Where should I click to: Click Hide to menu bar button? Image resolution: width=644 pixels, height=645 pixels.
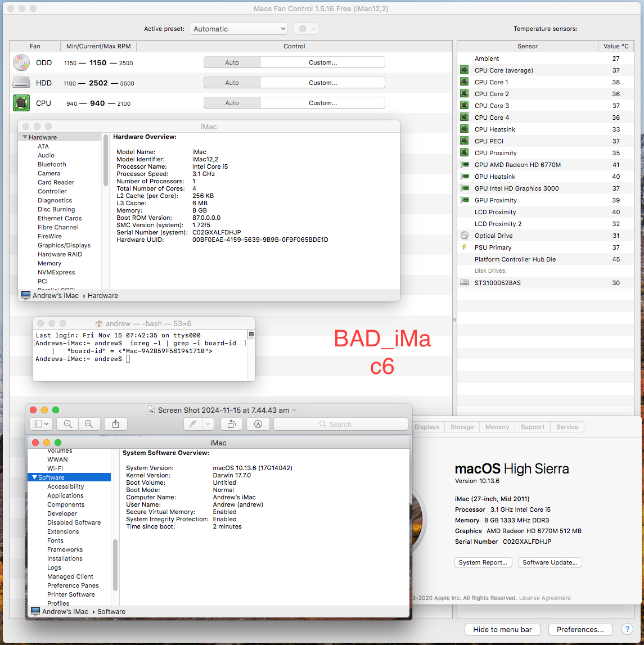(502, 629)
